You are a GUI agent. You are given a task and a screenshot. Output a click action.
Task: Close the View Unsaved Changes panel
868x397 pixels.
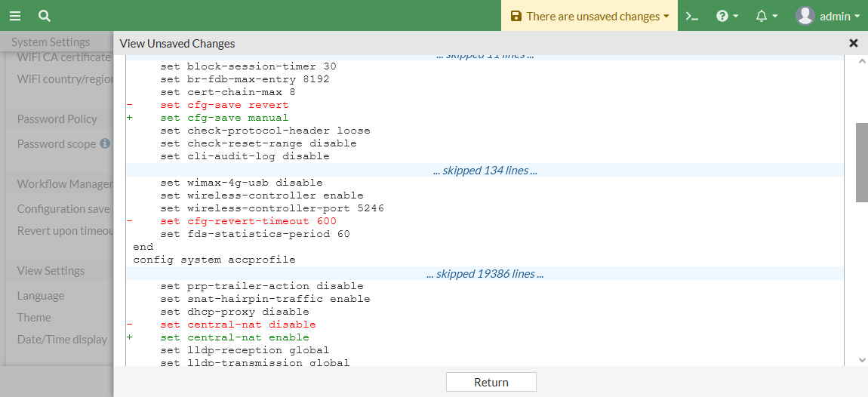pos(854,43)
